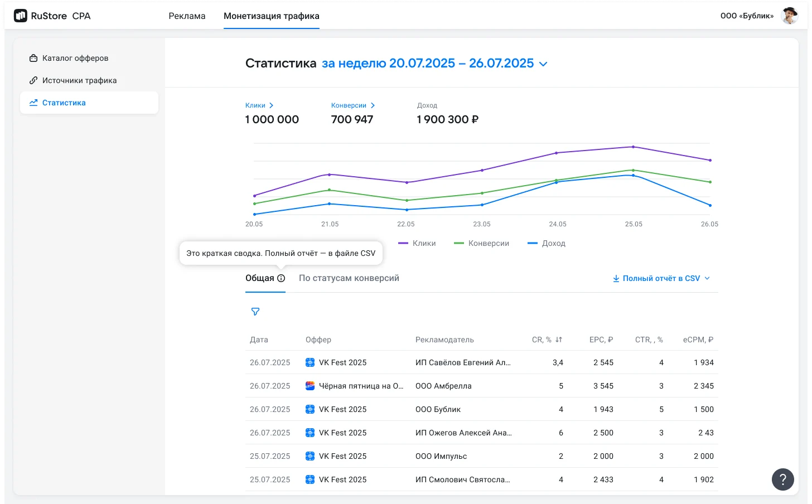812x504 pixels.
Task: Expand the Конверсии metric details
Action: 352,105
